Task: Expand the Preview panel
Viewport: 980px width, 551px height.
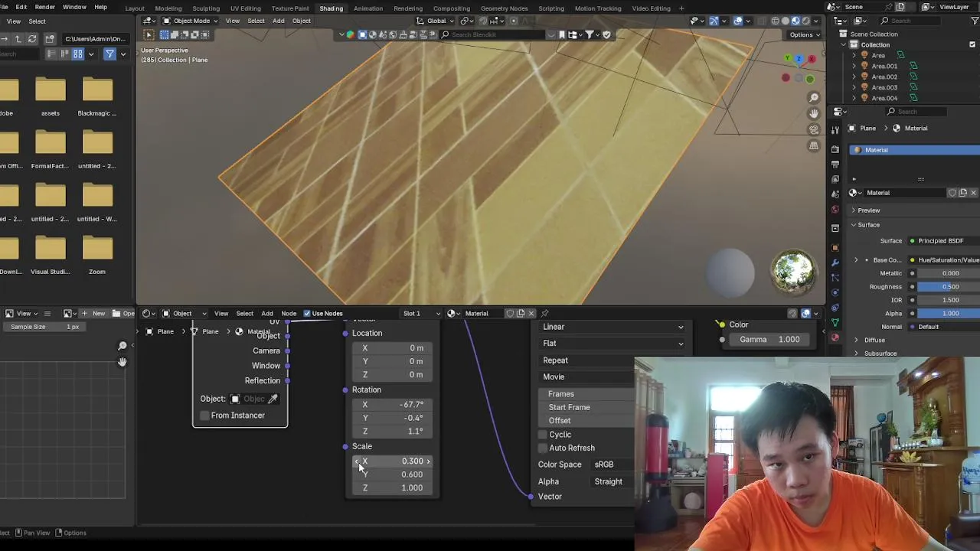Action: [x=868, y=210]
